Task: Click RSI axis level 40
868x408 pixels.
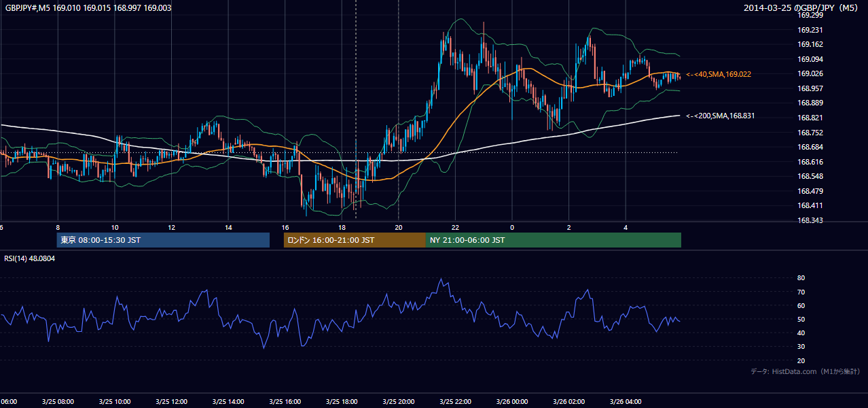Action: pos(801,333)
